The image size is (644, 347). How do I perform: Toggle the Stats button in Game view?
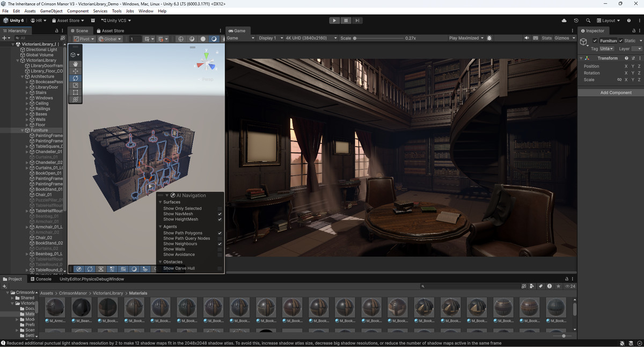[546, 38]
